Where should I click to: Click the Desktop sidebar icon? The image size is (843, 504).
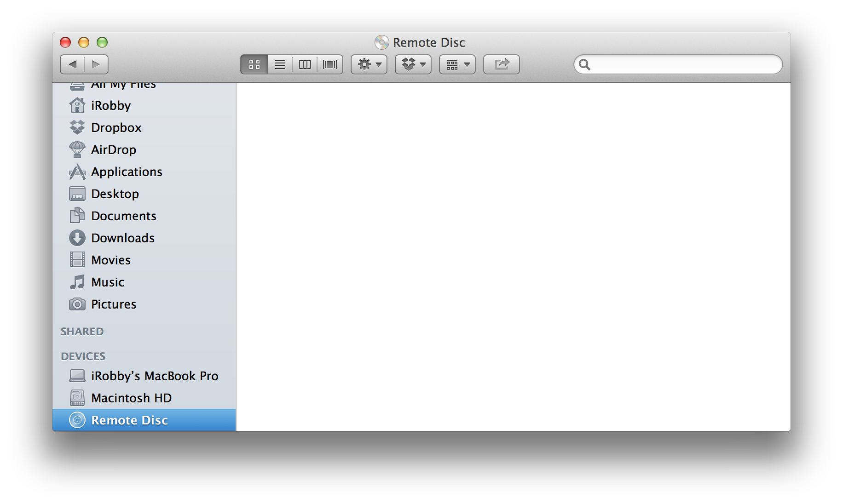[77, 194]
